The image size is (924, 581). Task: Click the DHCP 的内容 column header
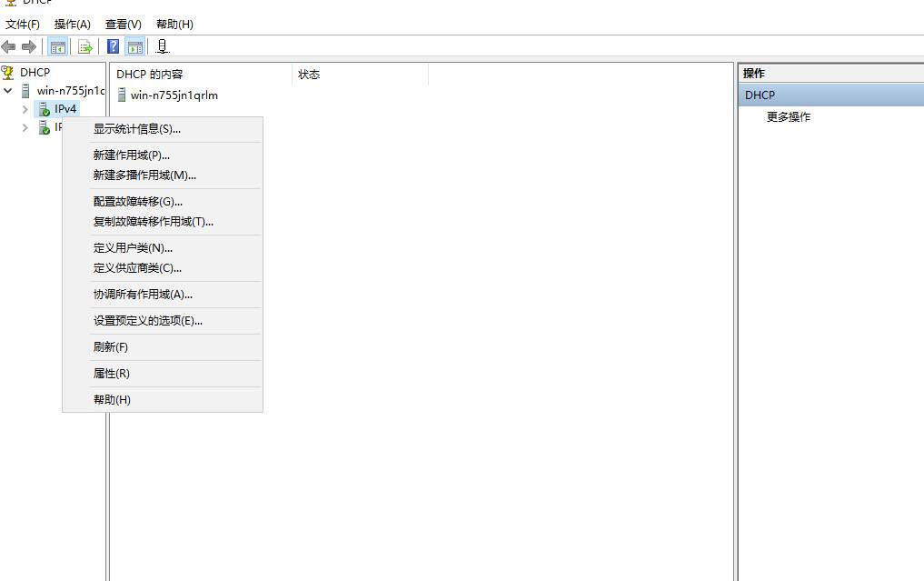coord(150,75)
